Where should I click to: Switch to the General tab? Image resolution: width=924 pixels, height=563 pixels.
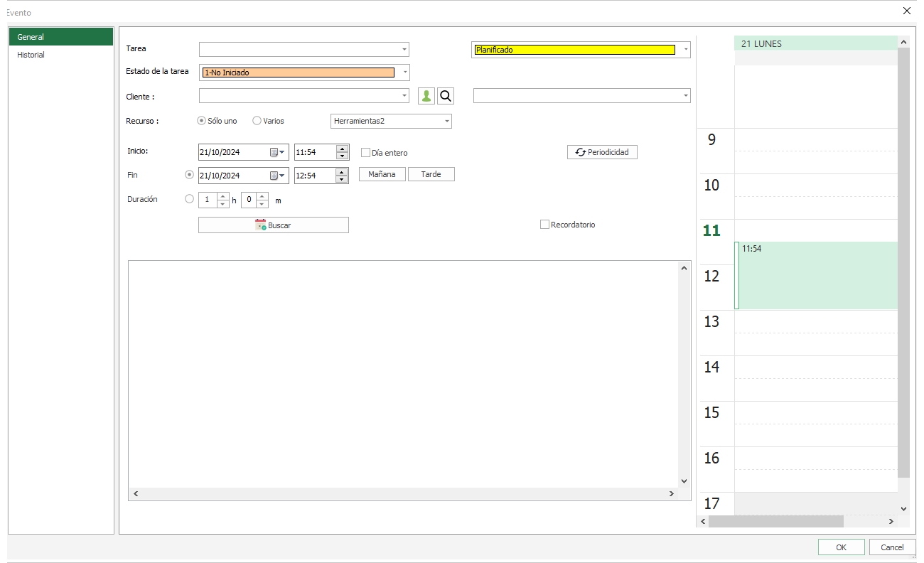[61, 37]
